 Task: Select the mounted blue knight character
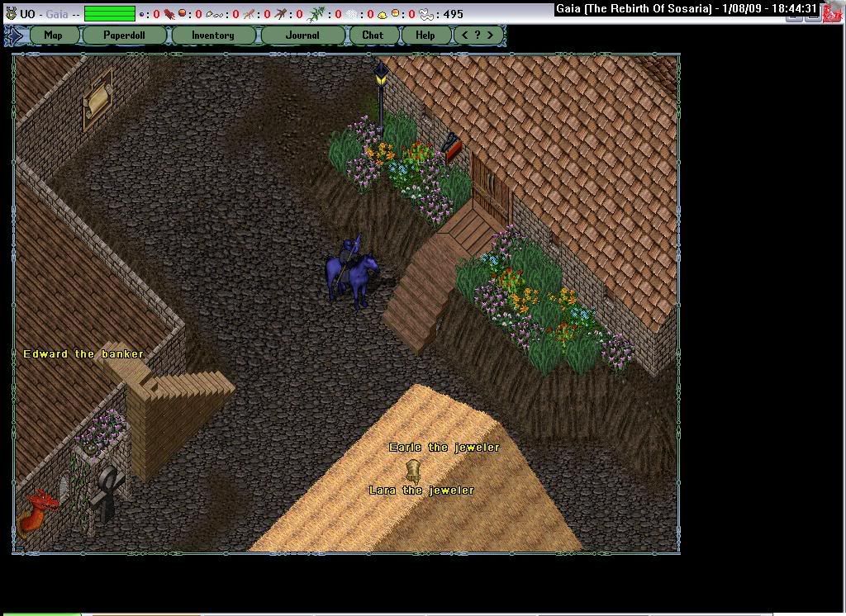pyautogui.click(x=351, y=272)
